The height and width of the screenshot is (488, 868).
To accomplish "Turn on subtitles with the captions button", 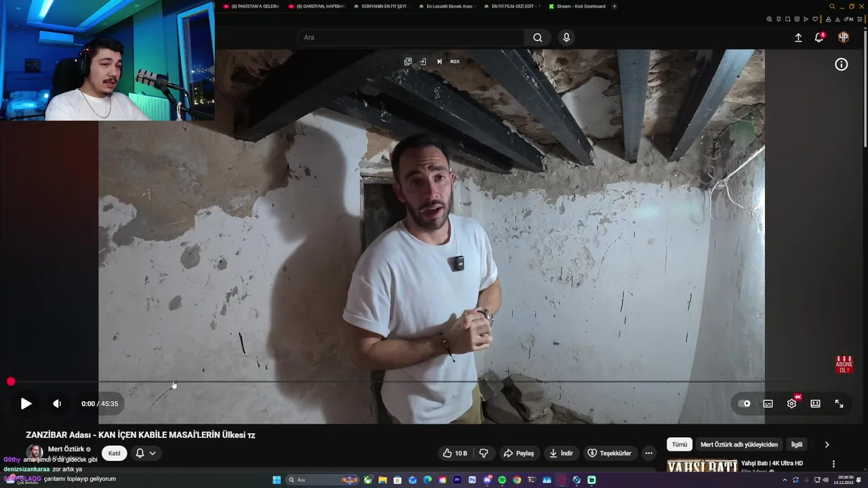I will tap(768, 403).
